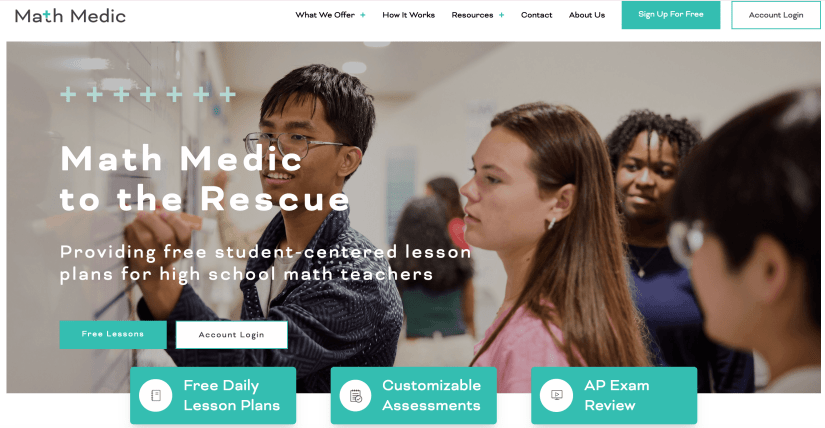Open the notebook icon for Free Daily Lesson Plans
Screen dimensions: 825x428
155,395
